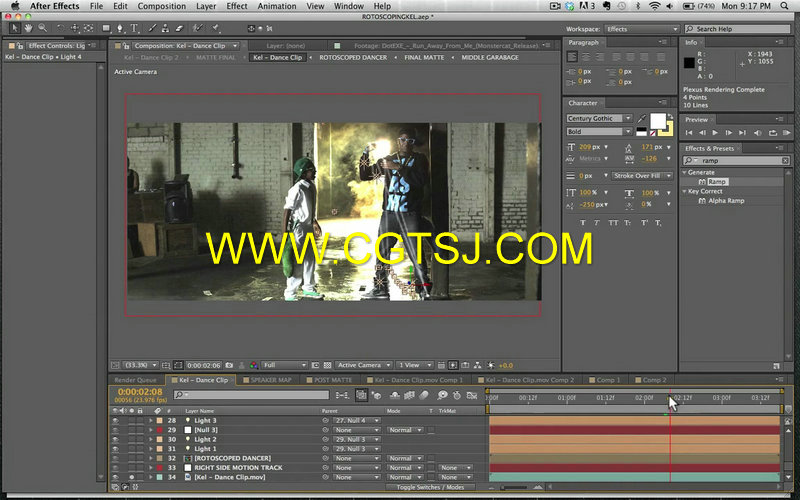The width and height of the screenshot is (800, 500).
Task: Select left align text in Paragraph panel
Action: coord(572,57)
